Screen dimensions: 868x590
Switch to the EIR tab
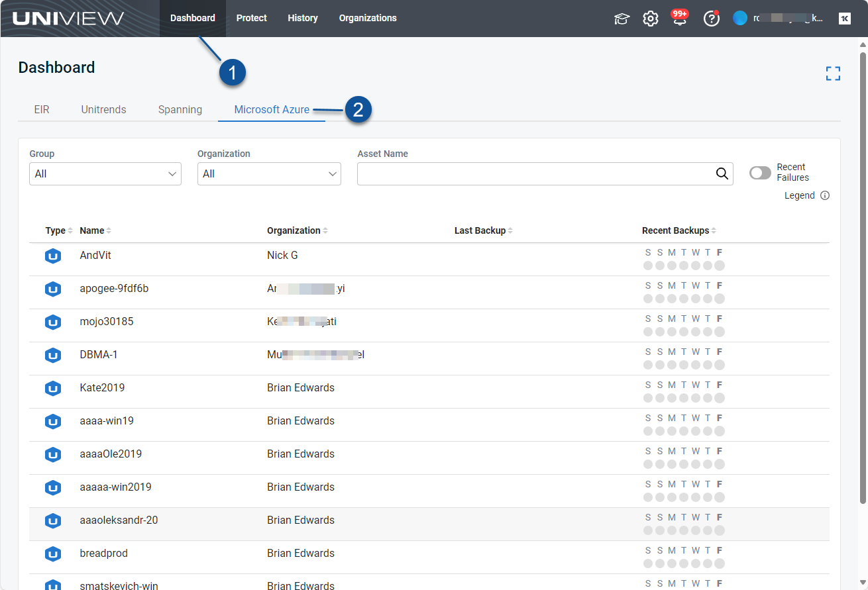(42, 109)
